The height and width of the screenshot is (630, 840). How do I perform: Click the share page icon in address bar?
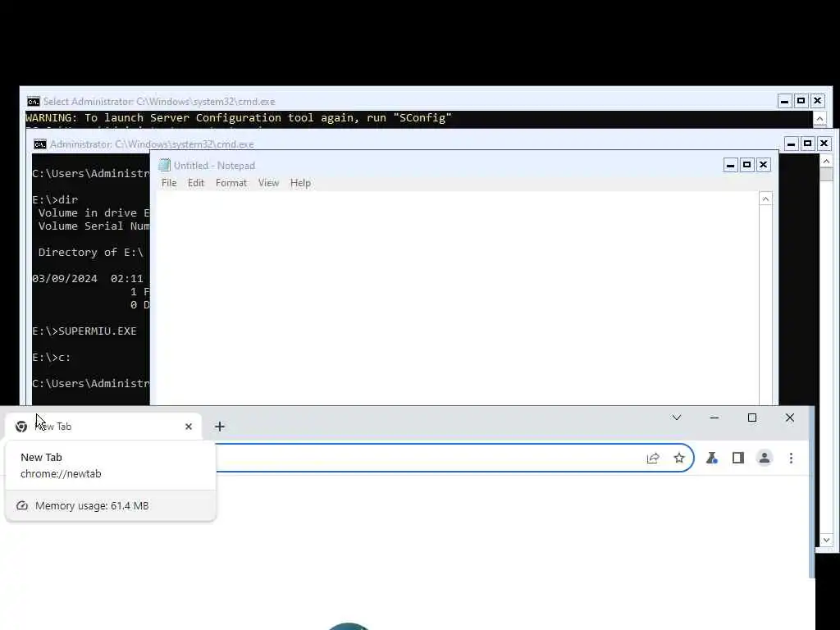(653, 458)
